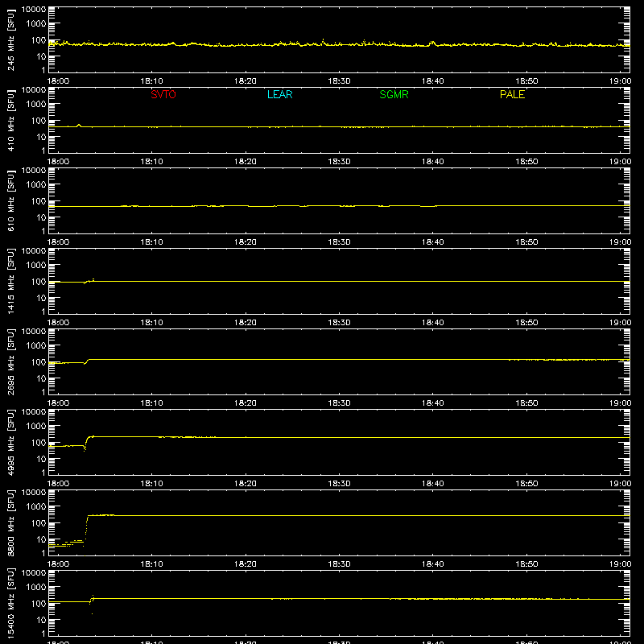Select the 1415 MHz [SFU] axis title

pos(11,281)
